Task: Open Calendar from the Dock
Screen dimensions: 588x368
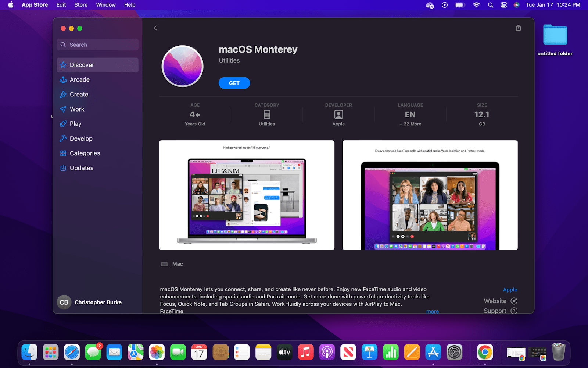Action: 199,353
